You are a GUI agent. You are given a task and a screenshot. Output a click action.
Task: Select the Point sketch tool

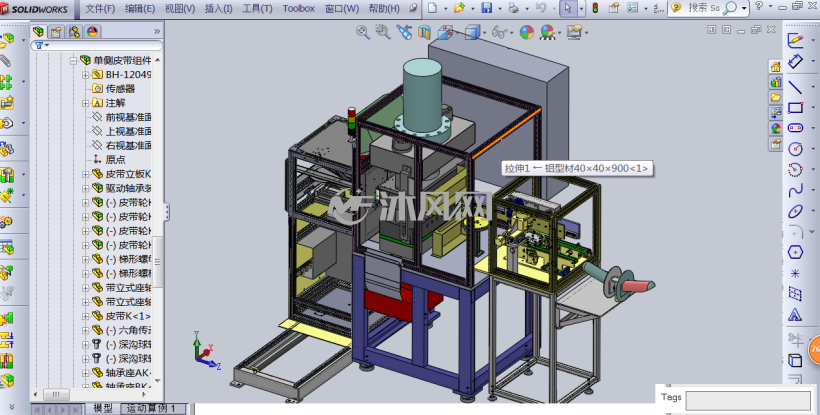[795, 273]
